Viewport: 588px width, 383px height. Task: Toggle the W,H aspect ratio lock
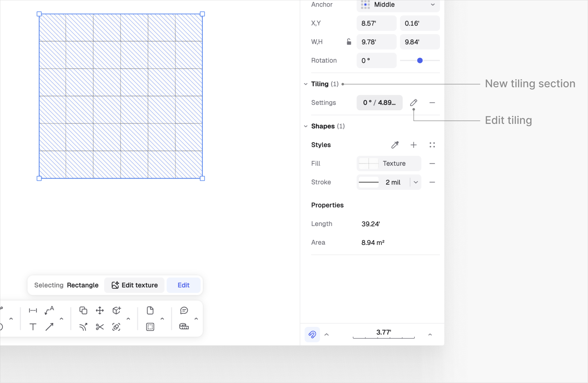(x=349, y=42)
